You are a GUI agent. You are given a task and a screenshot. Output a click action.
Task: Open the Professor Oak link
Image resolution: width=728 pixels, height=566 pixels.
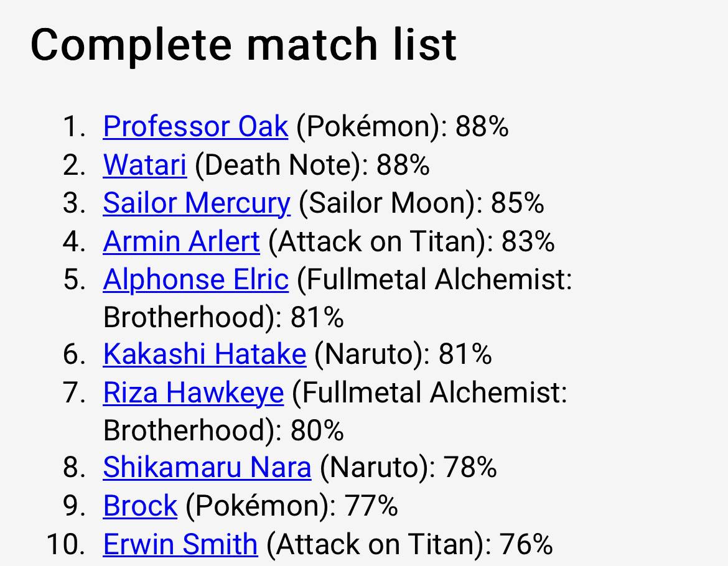tap(195, 126)
